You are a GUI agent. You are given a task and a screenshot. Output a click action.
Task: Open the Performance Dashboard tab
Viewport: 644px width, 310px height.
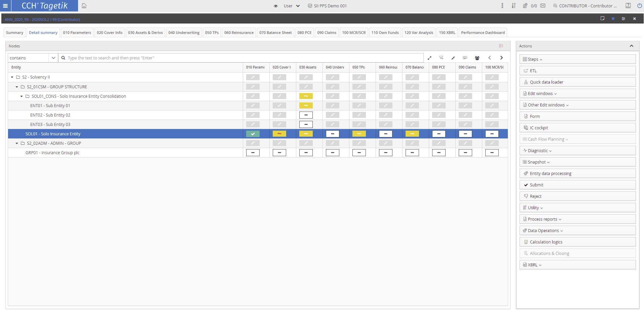pyautogui.click(x=483, y=33)
